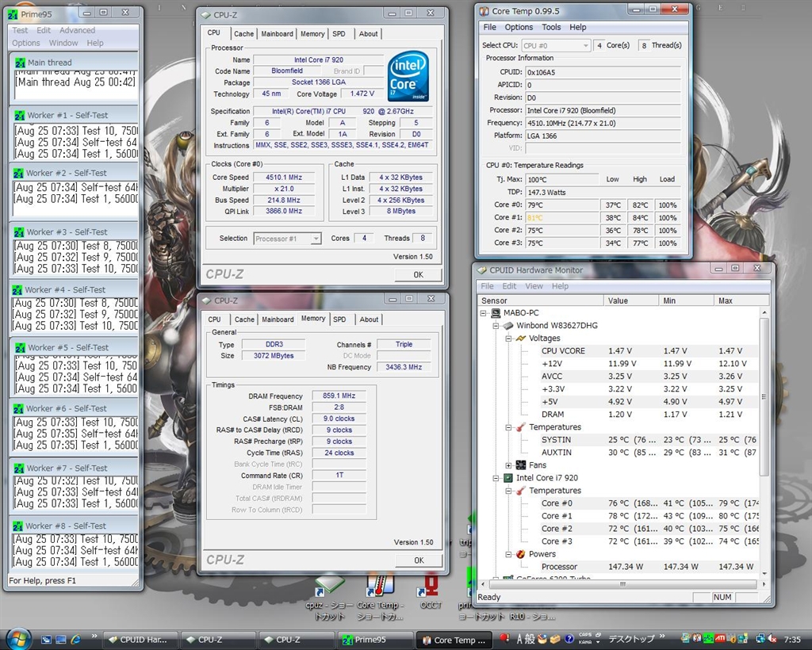Open Mainboard tab in top CPU-Z window

click(277, 33)
